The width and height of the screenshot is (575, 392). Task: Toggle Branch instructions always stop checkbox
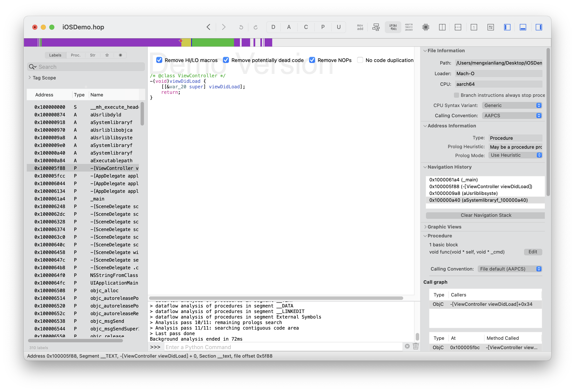coord(457,95)
